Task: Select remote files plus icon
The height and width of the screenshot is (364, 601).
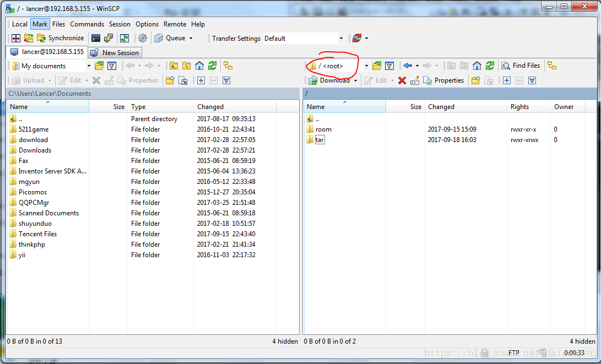Action: (x=507, y=80)
